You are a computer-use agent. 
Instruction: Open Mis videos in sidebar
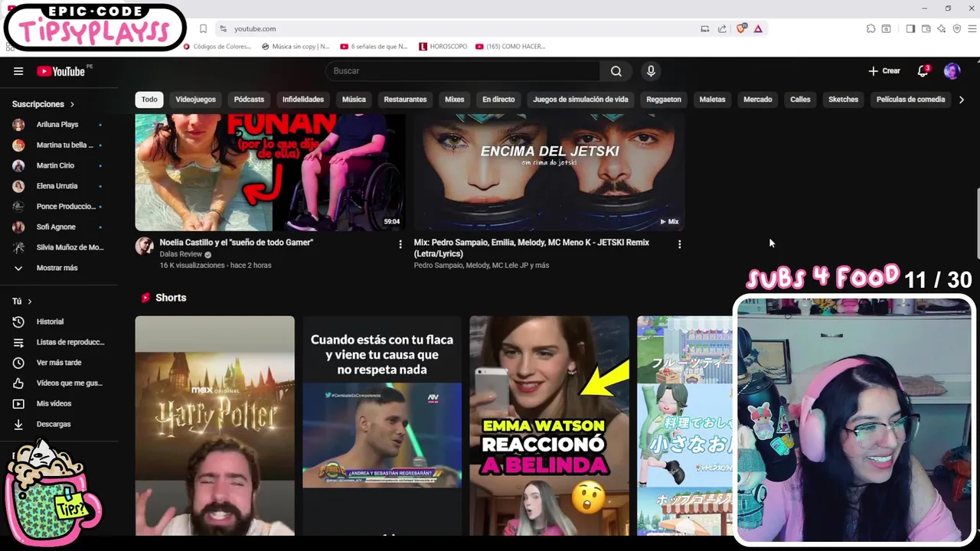(59, 403)
